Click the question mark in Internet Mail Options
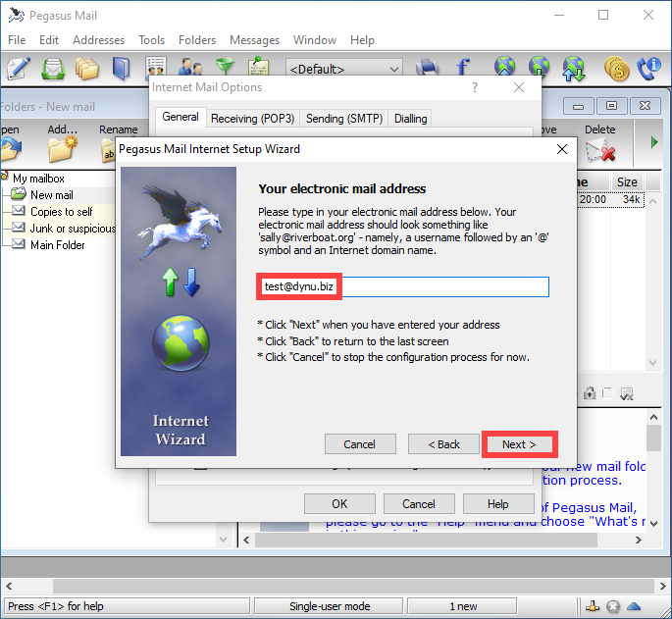The width and height of the screenshot is (672, 619). (x=475, y=87)
